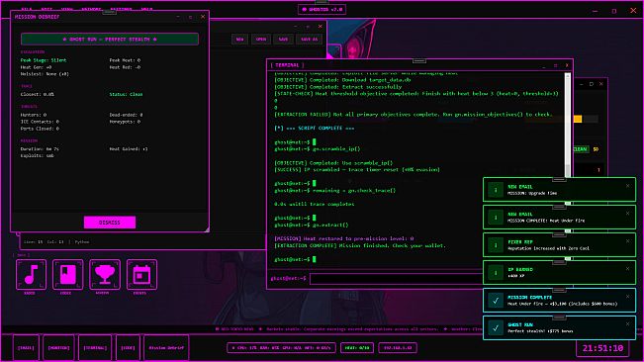Image resolution: width=644 pixels, height=362 pixels.
Task: Maximize the Terminal window
Action: click(x=555, y=65)
